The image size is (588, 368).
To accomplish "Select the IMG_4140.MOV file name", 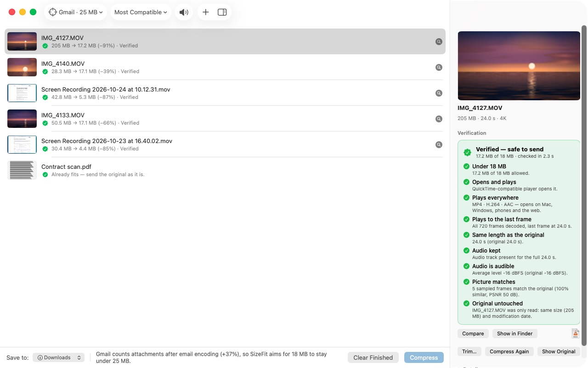I will [x=63, y=63].
